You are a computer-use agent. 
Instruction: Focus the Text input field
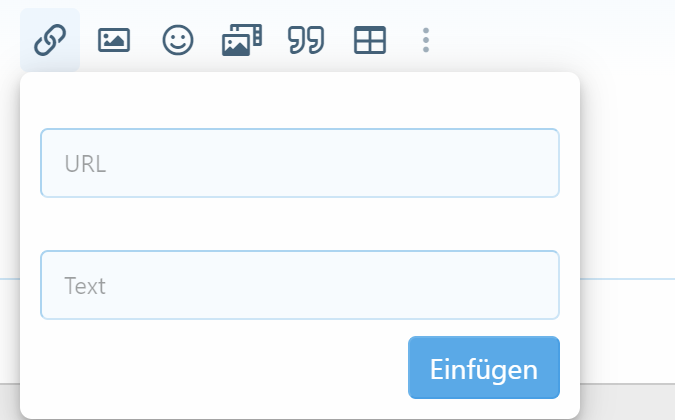click(x=300, y=285)
